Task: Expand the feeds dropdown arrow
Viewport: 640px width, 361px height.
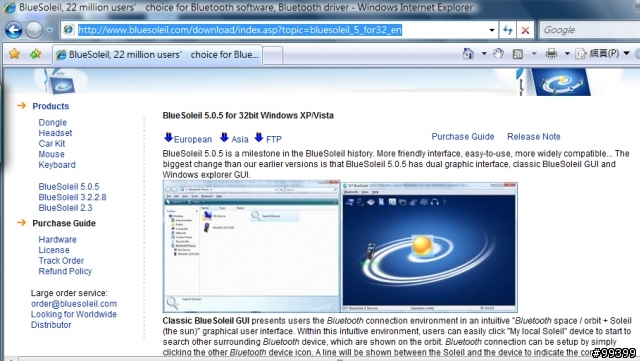Action: [534, 53]
